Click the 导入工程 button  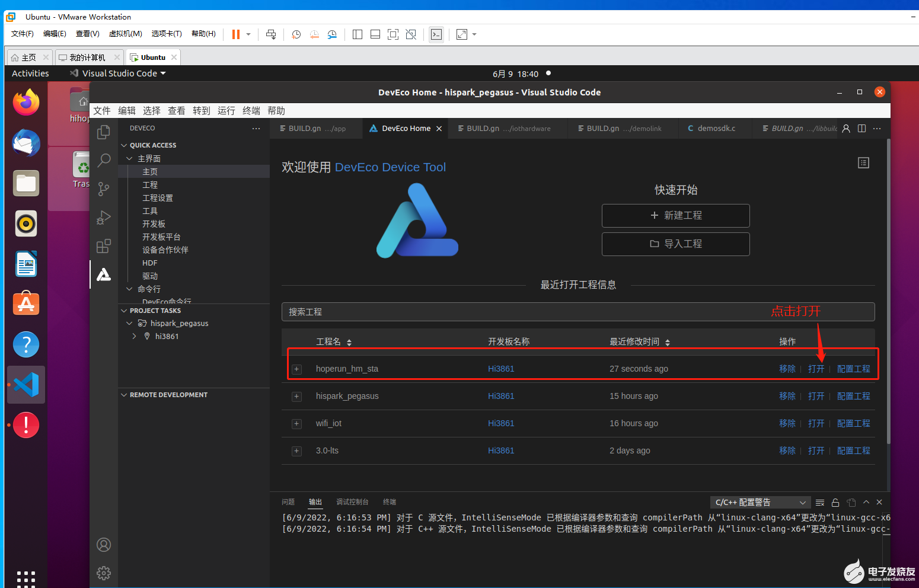tap(676, 244)
